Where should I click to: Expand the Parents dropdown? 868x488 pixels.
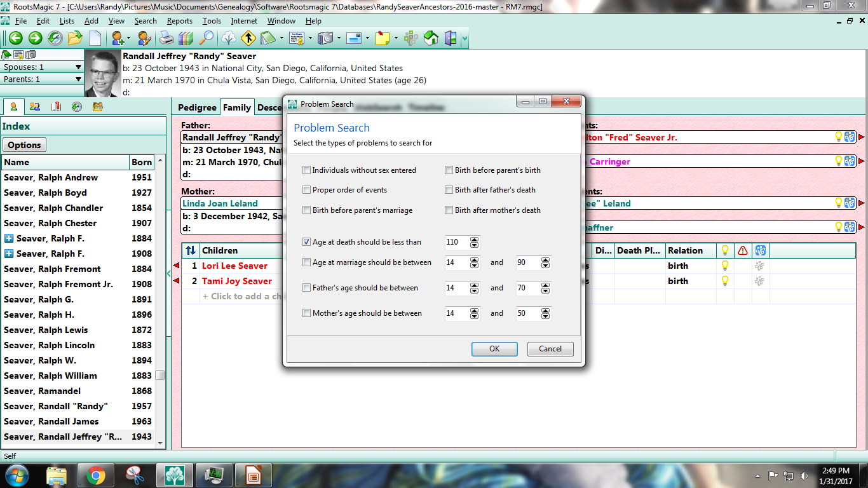[79, 79]
